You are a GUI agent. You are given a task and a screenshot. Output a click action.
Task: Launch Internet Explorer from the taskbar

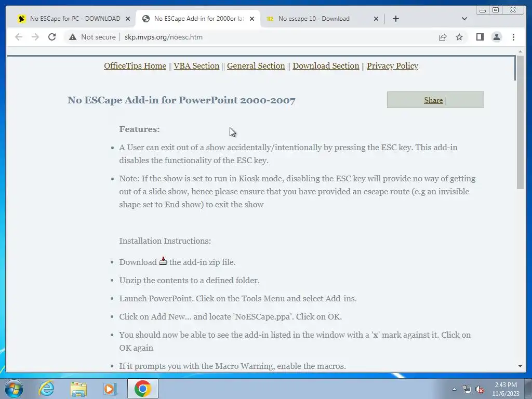coord(46,389)
